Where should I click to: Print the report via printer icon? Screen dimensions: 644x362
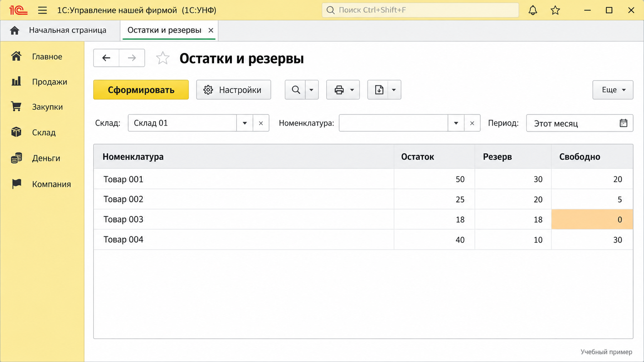(x=339, y=90)
